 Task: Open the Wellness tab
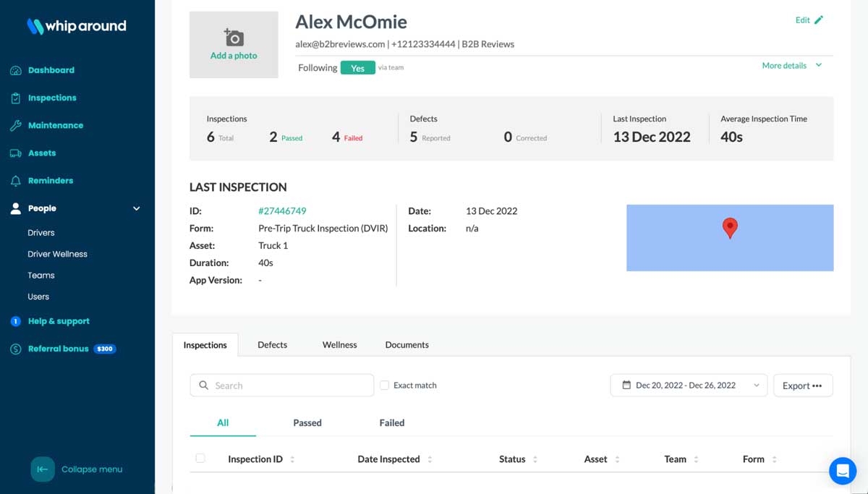[339, 345]
